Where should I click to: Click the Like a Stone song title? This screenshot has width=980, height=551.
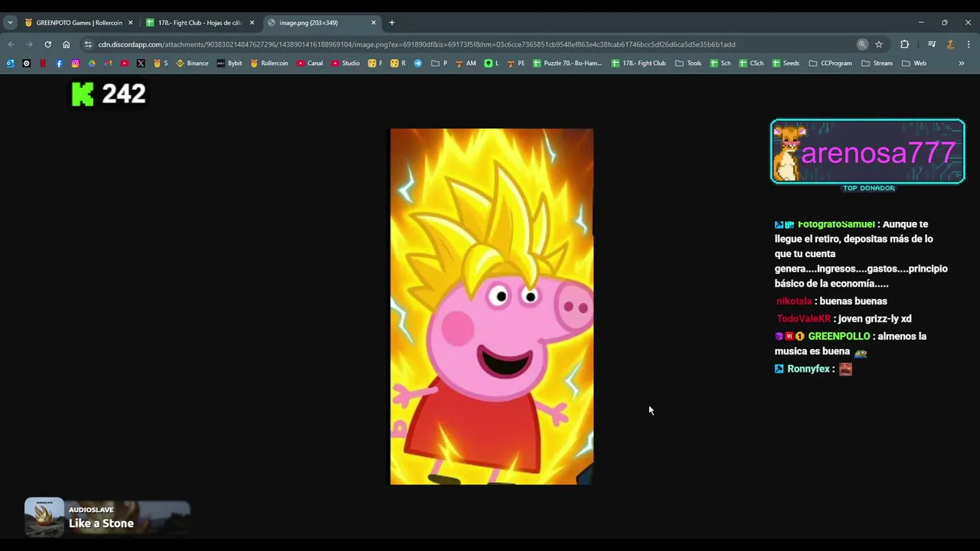101,523
